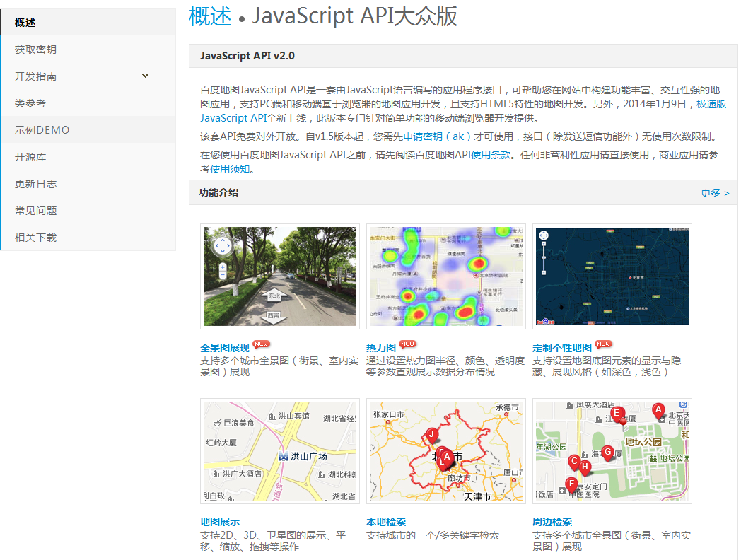Click the 全景图展现 title link
Viewport: 741px width, 560px height.
224,348
